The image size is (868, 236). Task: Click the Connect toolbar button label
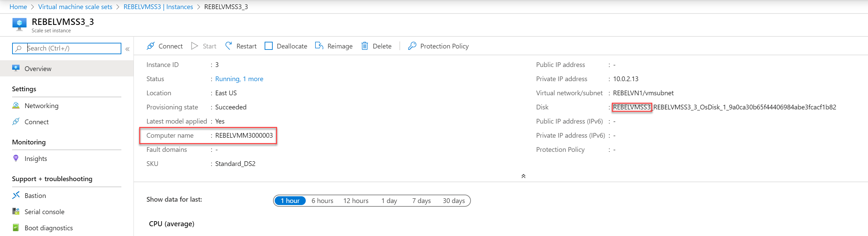(171, 46)
